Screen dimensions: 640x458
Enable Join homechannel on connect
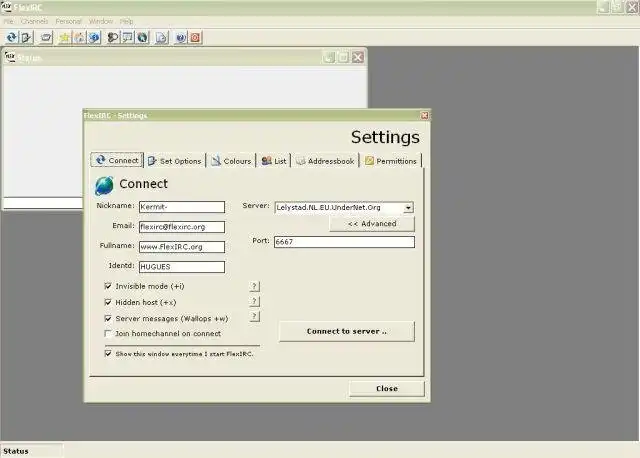[x=108, y=333]
